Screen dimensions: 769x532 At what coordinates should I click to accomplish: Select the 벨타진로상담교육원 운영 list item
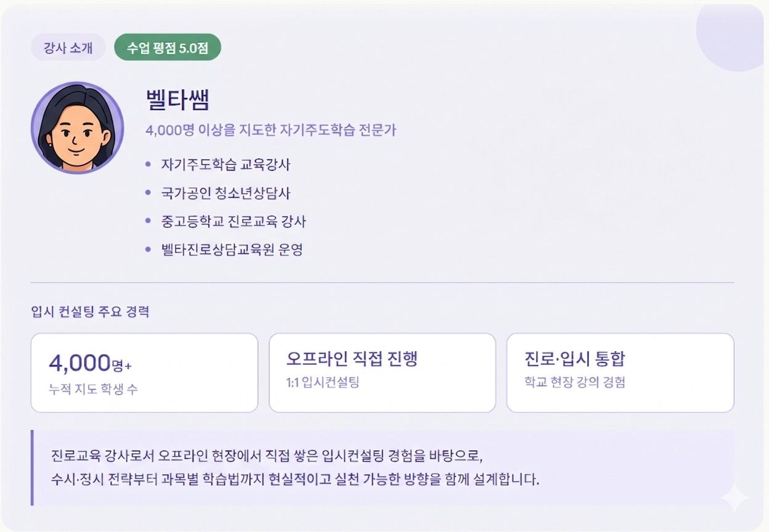[232, 249]
